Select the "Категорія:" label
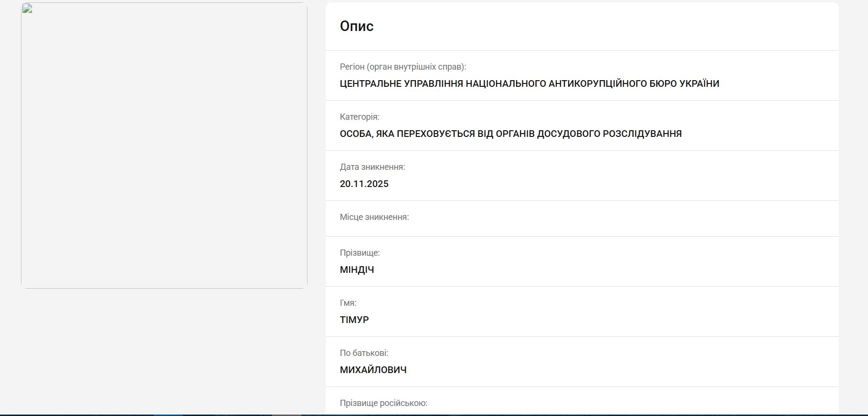 point(360,117)
